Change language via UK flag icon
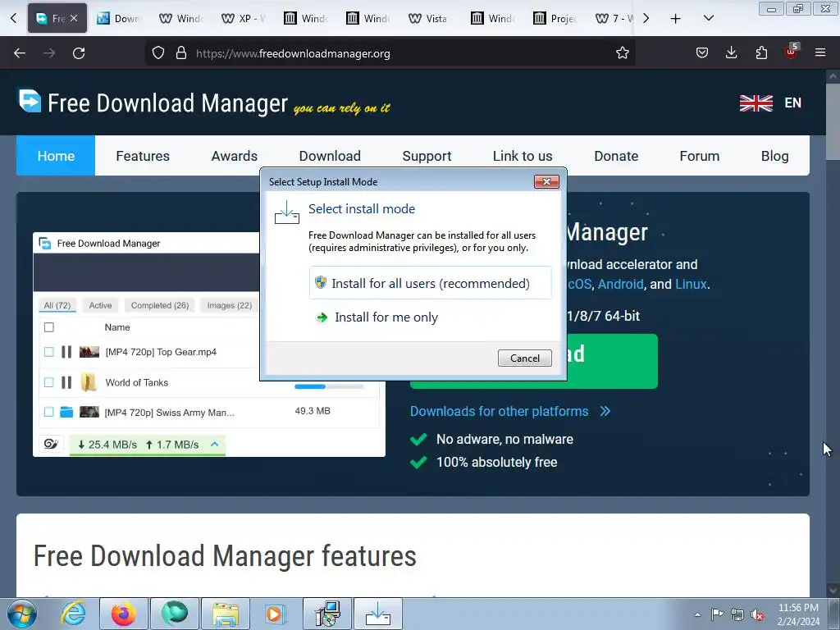Screen dimensions: 840x630 756,103
